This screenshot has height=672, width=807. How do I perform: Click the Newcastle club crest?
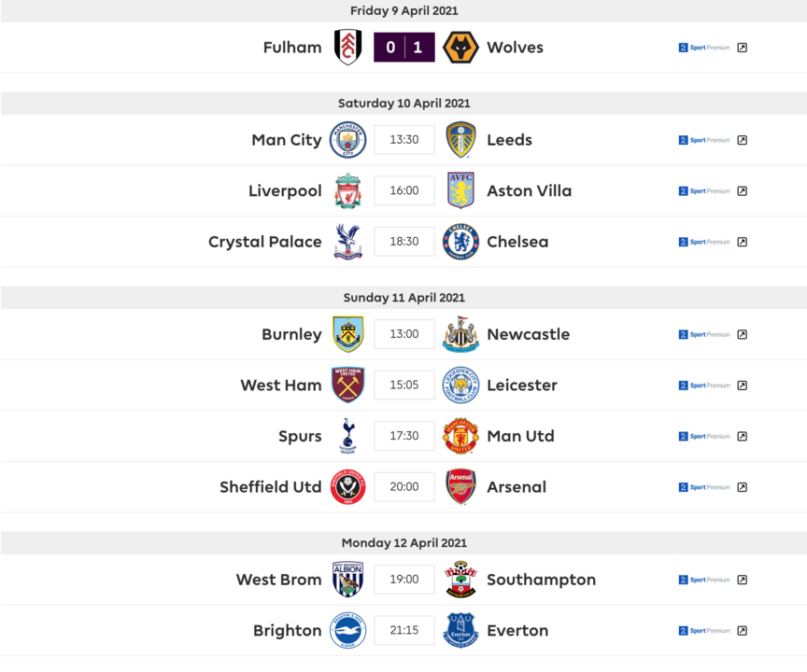tap(460, 334)
